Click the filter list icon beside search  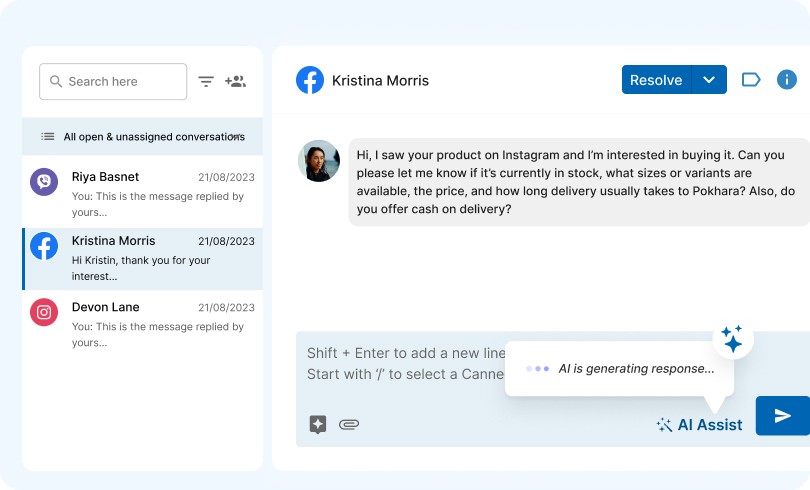pos(206,82)
